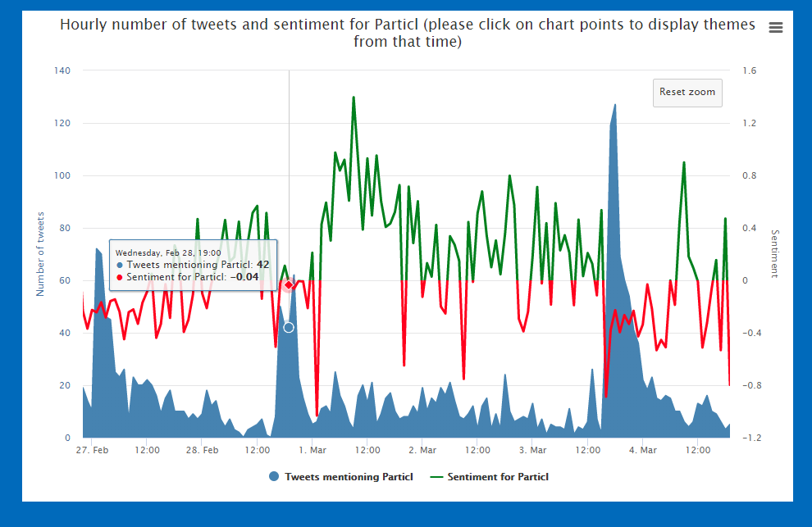
Task: Click the rotated 'Sentiment' right axis title
Action: tap(775, 253)
